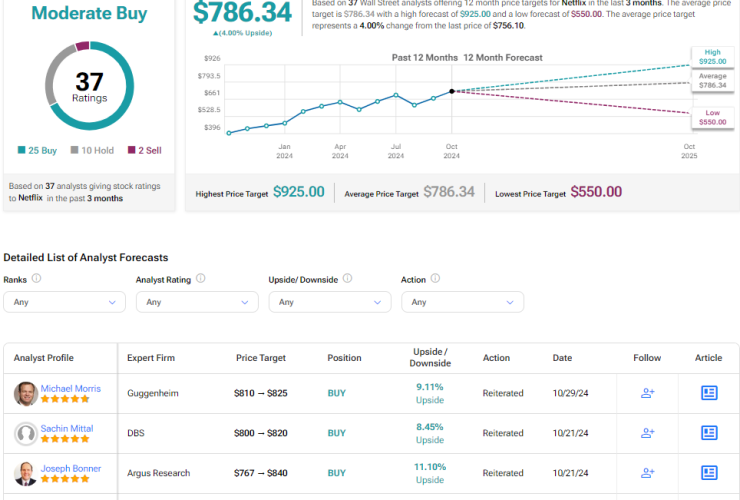Click the Oct 2024 black data point
Viewport: 740px width, 500px height.
(x=452, y=91)
